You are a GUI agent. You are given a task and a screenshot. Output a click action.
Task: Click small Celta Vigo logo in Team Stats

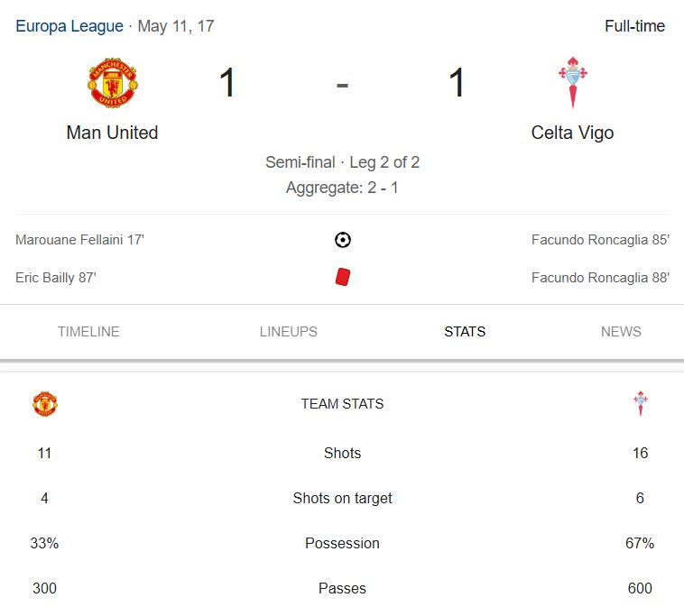pyautogui.click(x=641, y=404)
